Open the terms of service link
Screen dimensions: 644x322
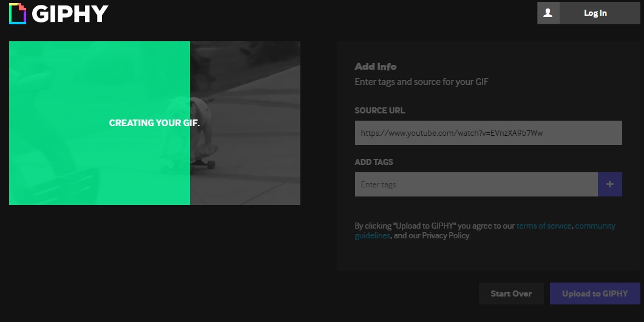[x=543, y=226]
